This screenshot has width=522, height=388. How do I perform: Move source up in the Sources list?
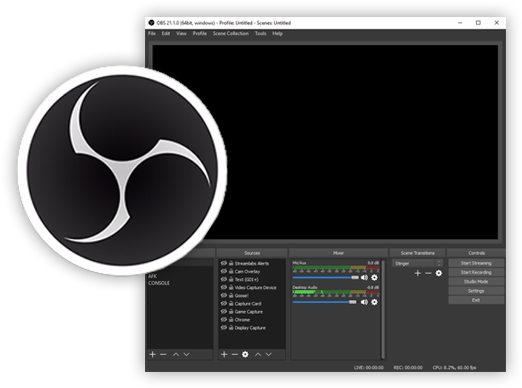pyautogui.click(x=258, y=354)
